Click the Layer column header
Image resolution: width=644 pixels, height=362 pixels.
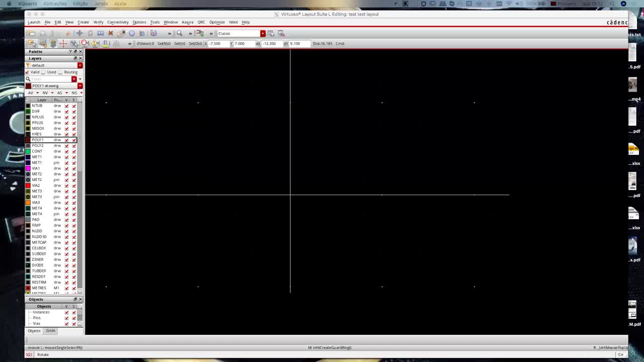[42, 100]
